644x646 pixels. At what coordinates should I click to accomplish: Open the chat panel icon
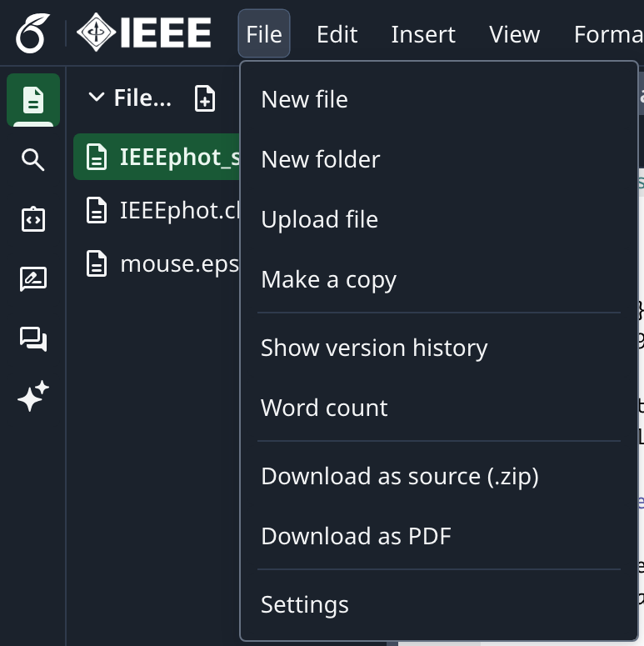[x=33, y=338]
